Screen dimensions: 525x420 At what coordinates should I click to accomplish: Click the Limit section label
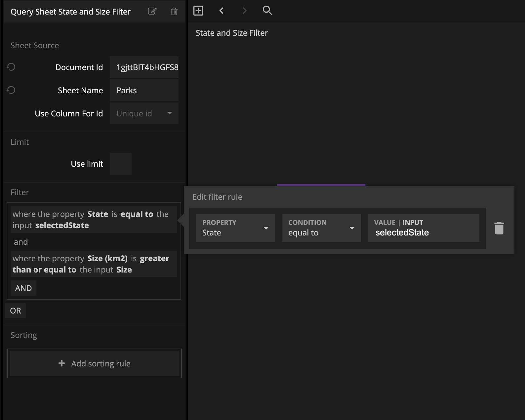[x=20, y=142]
